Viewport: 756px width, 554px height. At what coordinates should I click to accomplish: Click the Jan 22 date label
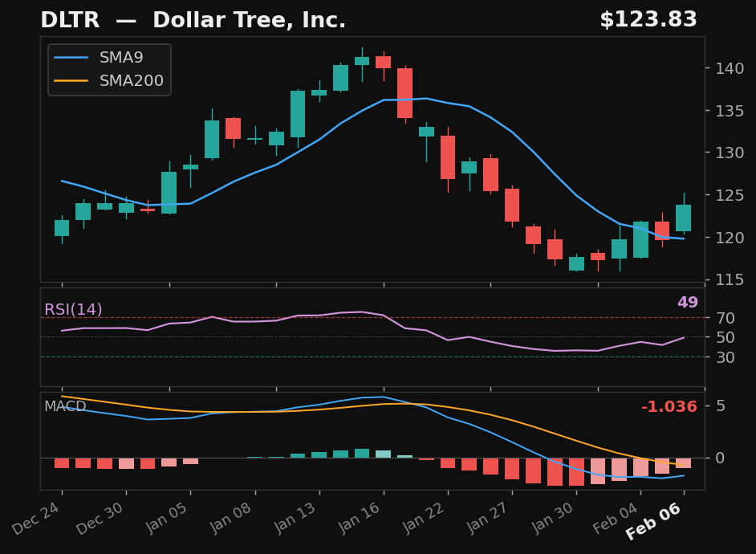coord(424,519)
